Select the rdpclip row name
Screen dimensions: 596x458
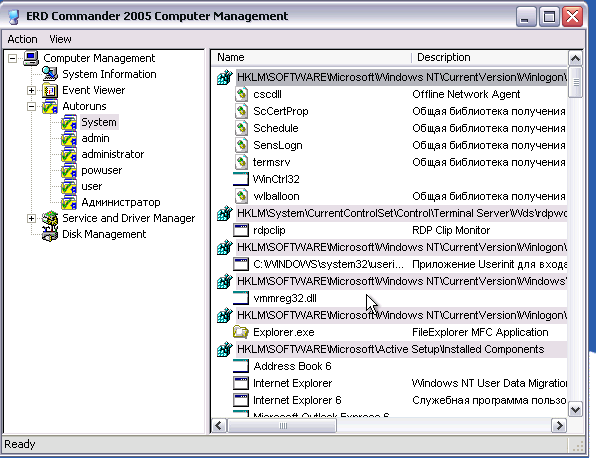click(269, 230)
